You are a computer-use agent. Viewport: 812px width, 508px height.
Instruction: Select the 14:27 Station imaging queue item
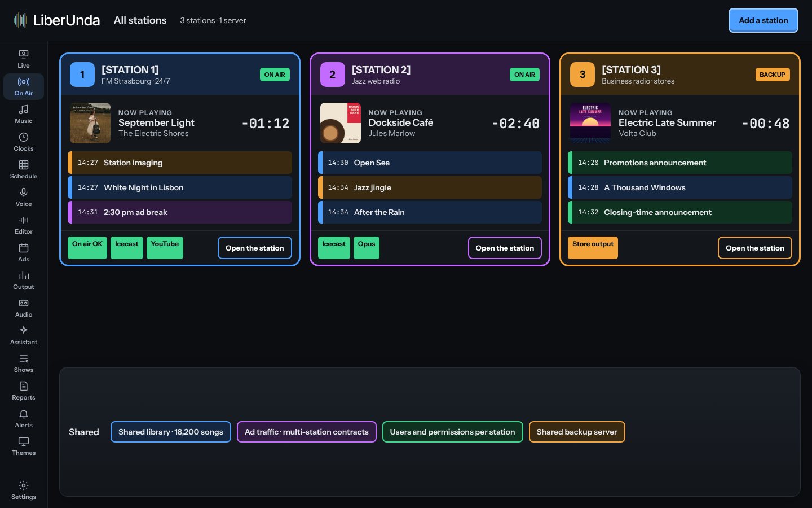(180, 163)
